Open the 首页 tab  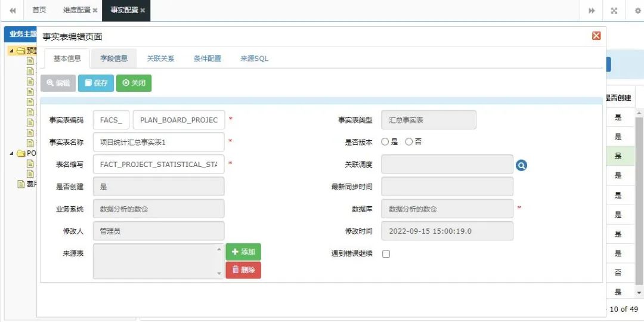[x=39, y=11]
